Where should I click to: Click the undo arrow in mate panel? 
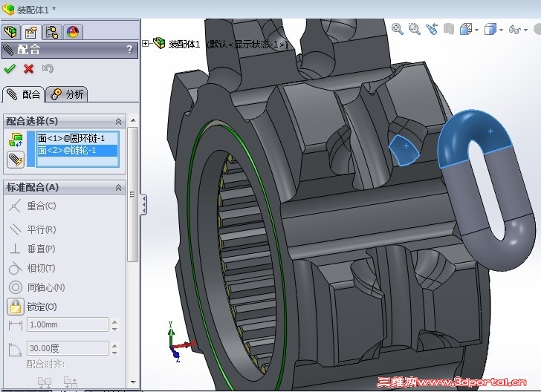(48, 68)
